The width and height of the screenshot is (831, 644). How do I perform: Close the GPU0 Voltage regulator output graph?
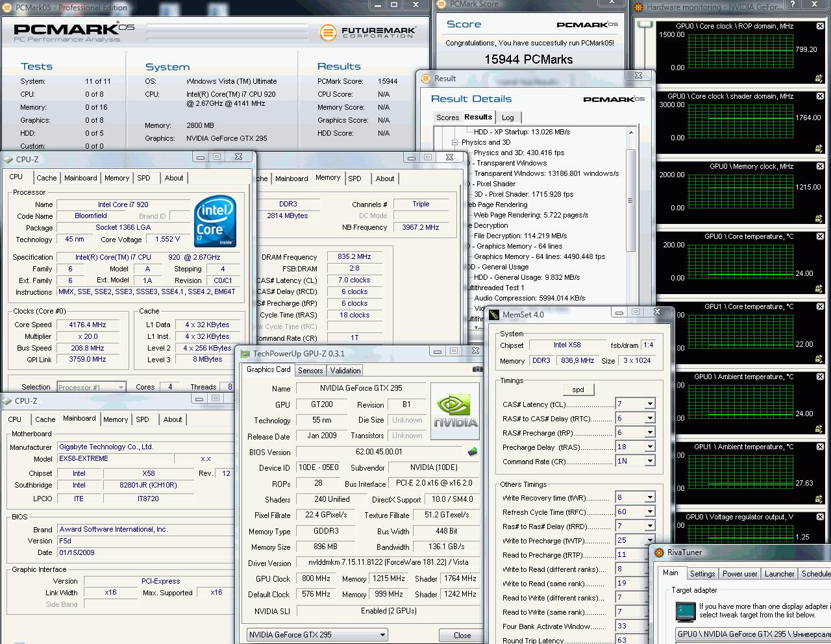(820, 517)
